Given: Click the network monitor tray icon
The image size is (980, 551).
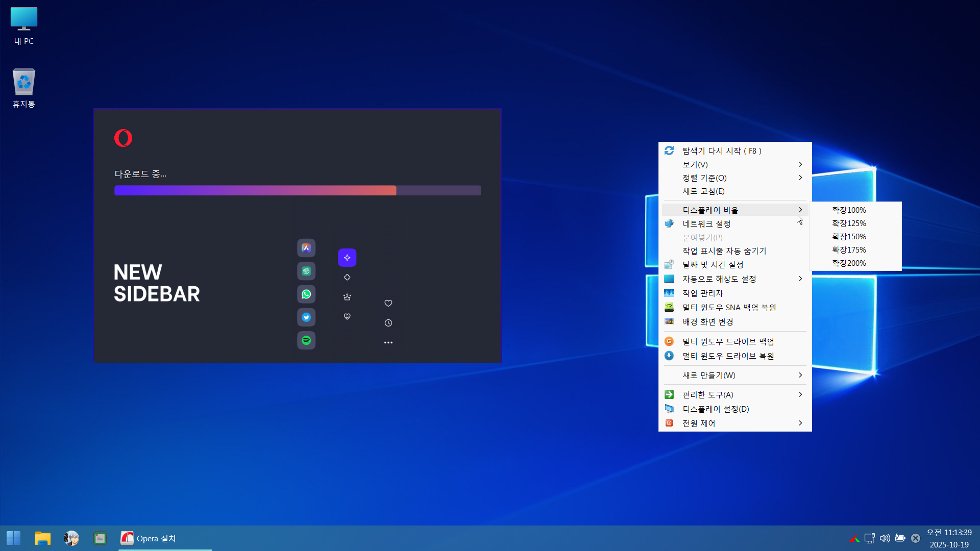Looking at the screenshot, I should (869, 538).
